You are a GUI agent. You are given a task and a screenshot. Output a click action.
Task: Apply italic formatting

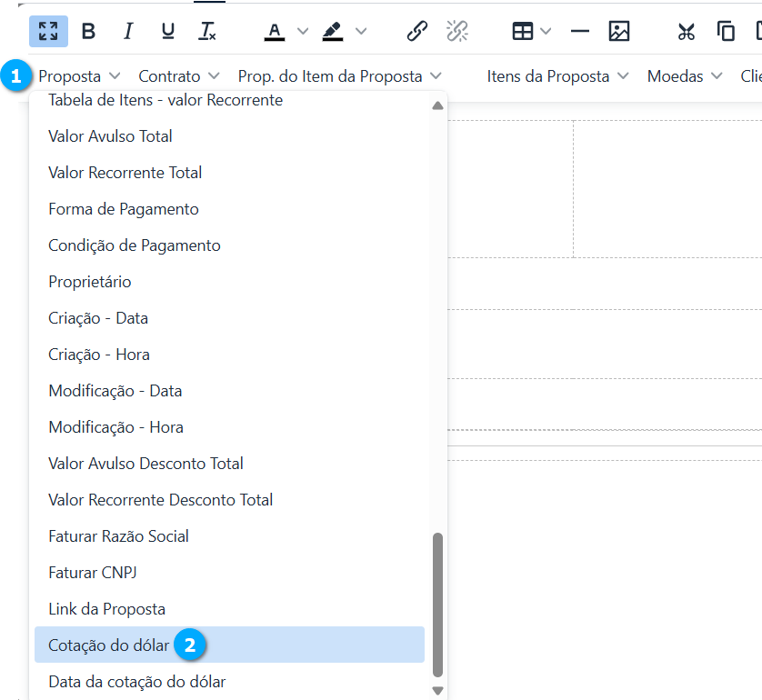click(128, 31)
